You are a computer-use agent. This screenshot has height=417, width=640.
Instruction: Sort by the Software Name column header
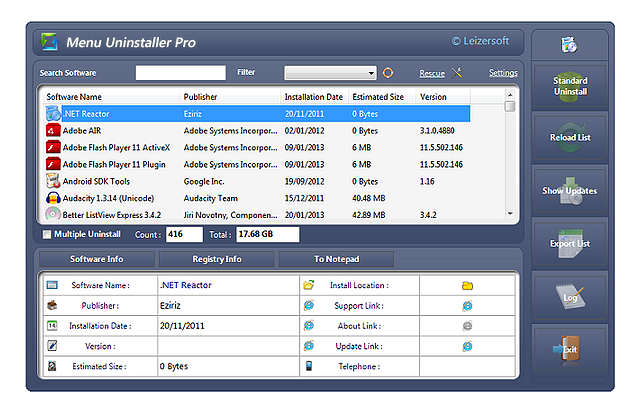[x=111, y=97]
